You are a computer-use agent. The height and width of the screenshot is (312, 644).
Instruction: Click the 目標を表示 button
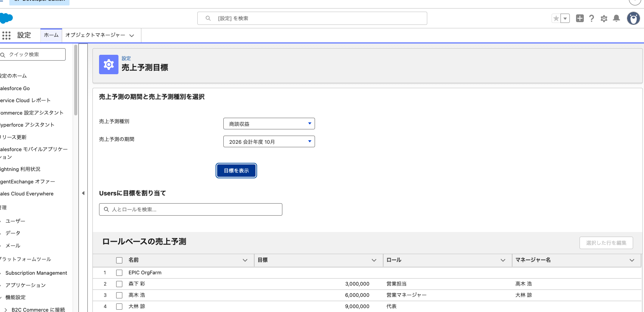coord(236,171)
